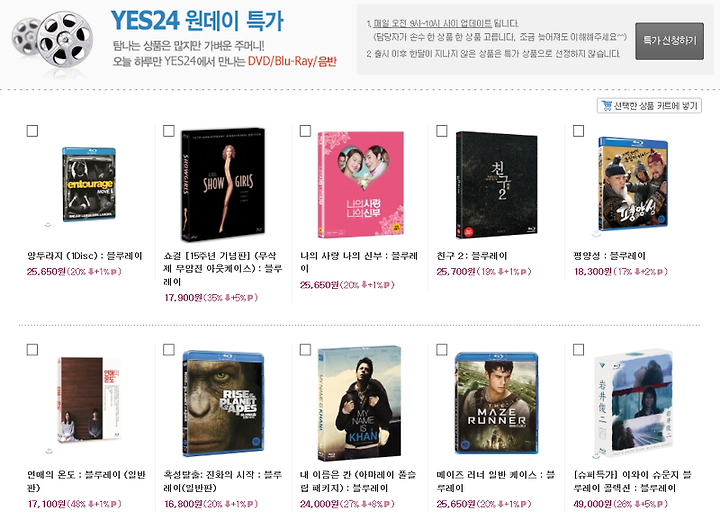Tick the Showgirls Blu-ray checkbox
The image size is (720, 520).
tap(169, 131)
